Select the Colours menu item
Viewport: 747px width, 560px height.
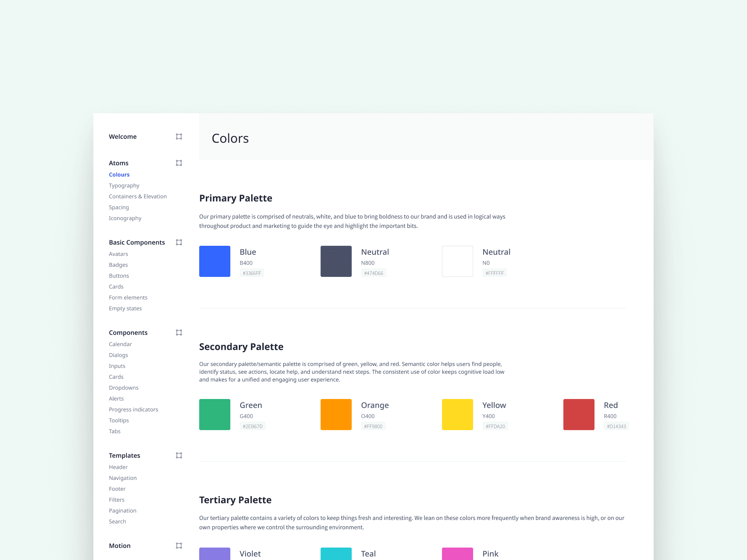click(119, 175)
